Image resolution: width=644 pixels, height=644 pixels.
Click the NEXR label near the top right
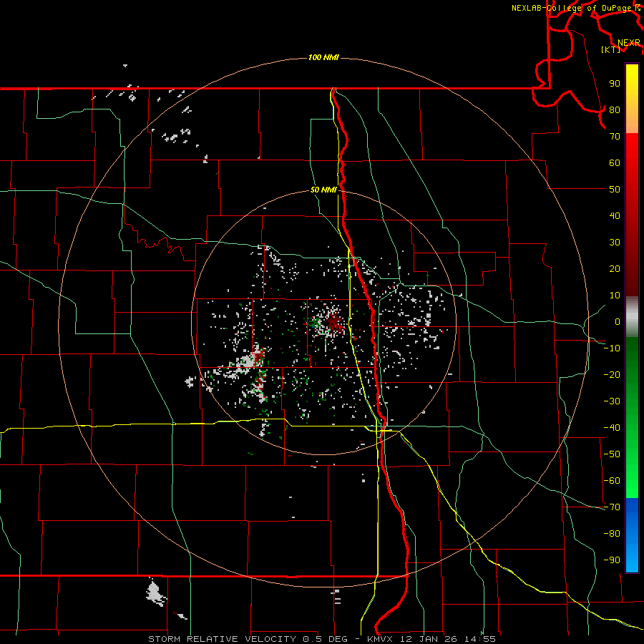629,43
